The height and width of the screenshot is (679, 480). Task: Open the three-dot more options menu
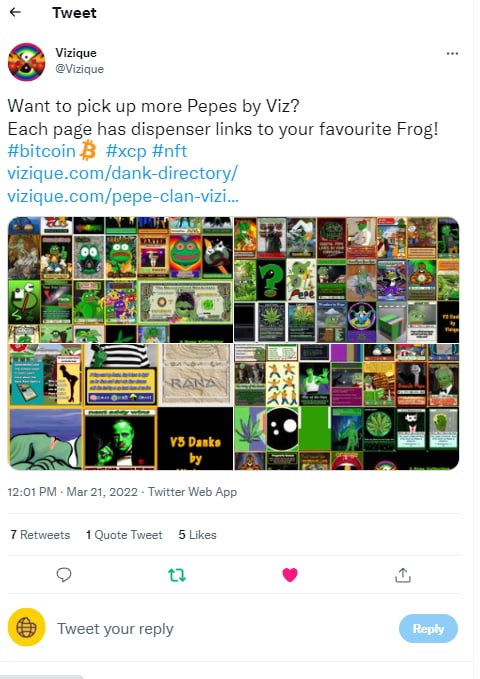[452, 53]
